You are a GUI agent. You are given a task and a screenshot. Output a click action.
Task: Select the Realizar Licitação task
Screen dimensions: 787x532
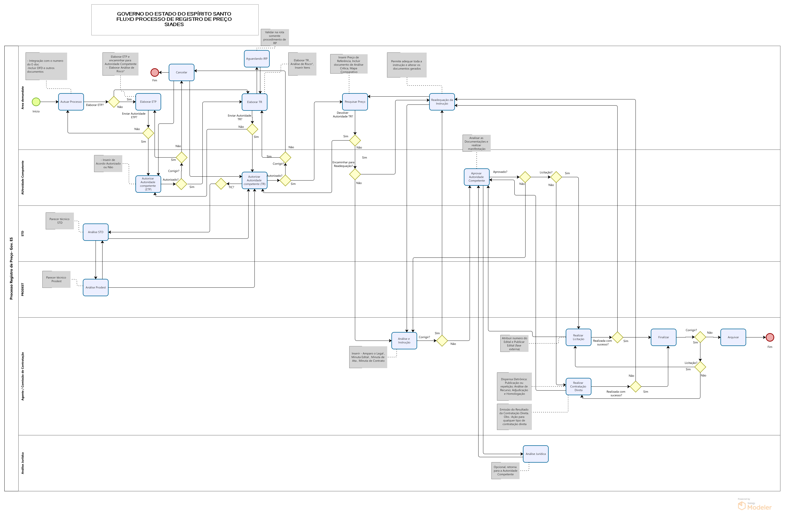pyautogui.click(x=578, y=337)
